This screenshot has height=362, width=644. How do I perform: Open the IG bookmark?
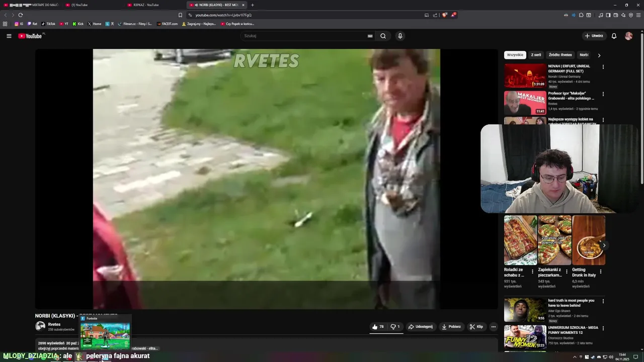click(x=19, y=24)
